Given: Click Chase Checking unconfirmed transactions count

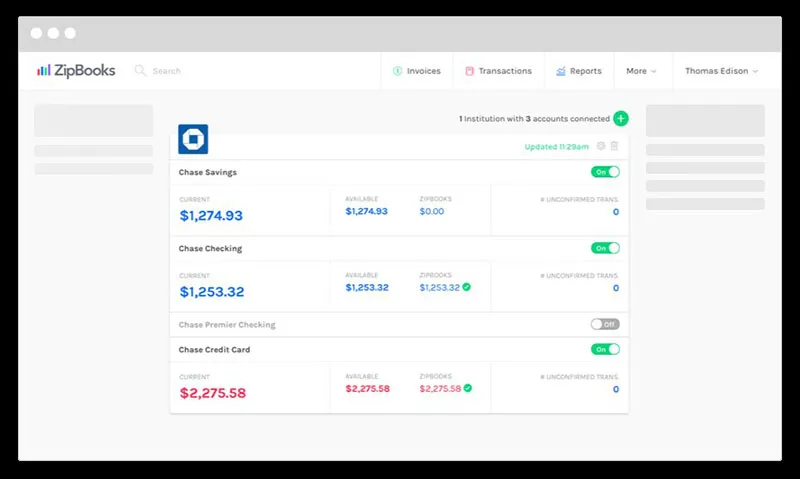Looking at the screenshot, I should pyautogui.click(x=616, y=288).
